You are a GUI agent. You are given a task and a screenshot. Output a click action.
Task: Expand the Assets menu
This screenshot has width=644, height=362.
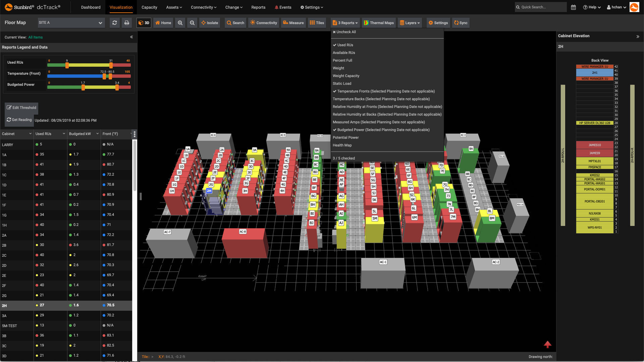174,7
